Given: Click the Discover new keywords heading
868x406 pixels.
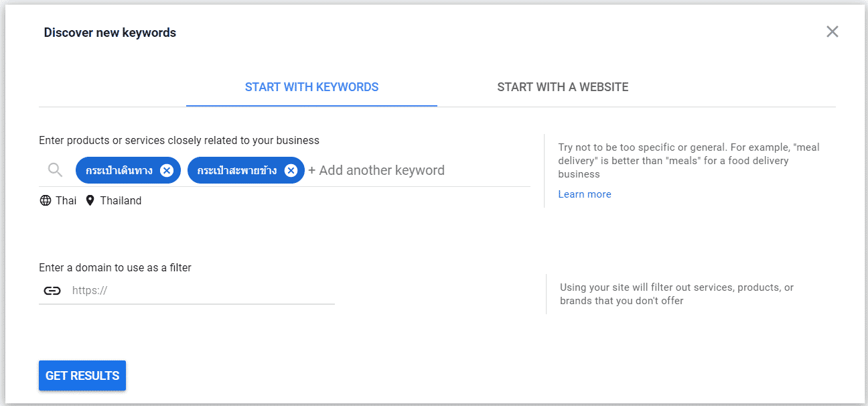Looking at the screenshot, I should pyautogui.click(x=110, y=32).
